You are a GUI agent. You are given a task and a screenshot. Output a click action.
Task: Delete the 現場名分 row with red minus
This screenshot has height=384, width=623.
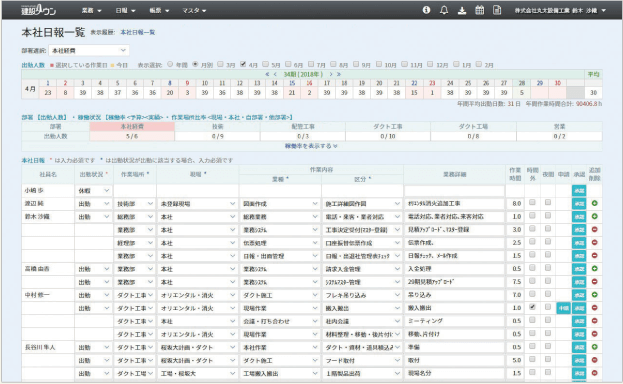[x=594, y=373]
